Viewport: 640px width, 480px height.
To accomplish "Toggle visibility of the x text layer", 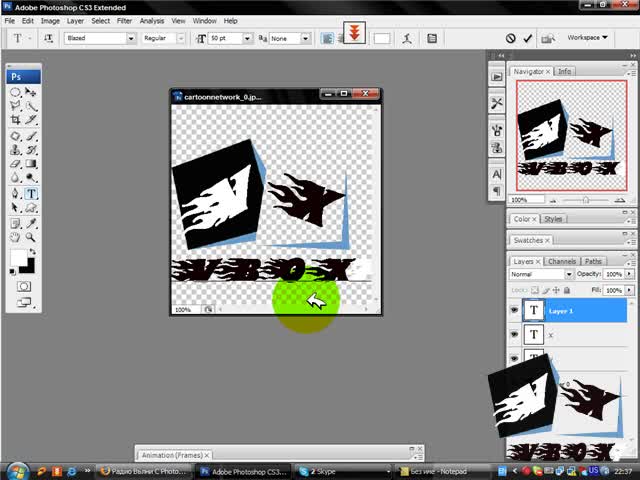I will click(x=514, y=334).
